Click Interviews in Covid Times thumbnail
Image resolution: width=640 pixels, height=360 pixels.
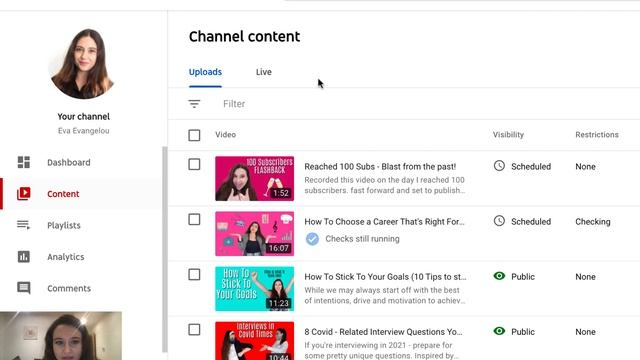[x=255, y=340]
